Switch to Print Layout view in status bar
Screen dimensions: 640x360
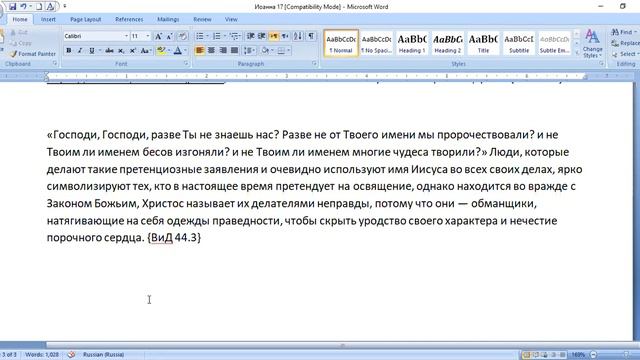click(526, 355)
